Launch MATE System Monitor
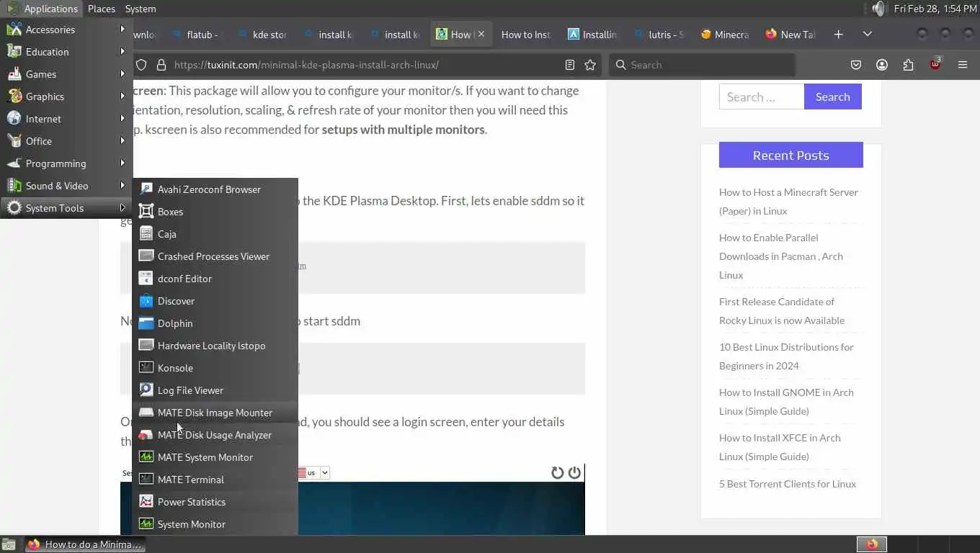Image resolution: width=980 pixels, height=553 pixels. [215, 457]
